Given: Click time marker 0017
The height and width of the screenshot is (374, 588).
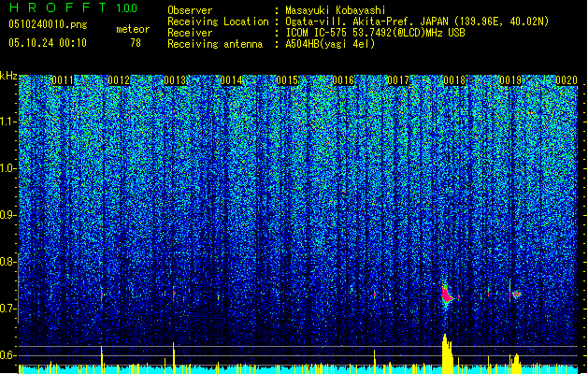Looking at the screenshot, I should (x=398, y=80).
